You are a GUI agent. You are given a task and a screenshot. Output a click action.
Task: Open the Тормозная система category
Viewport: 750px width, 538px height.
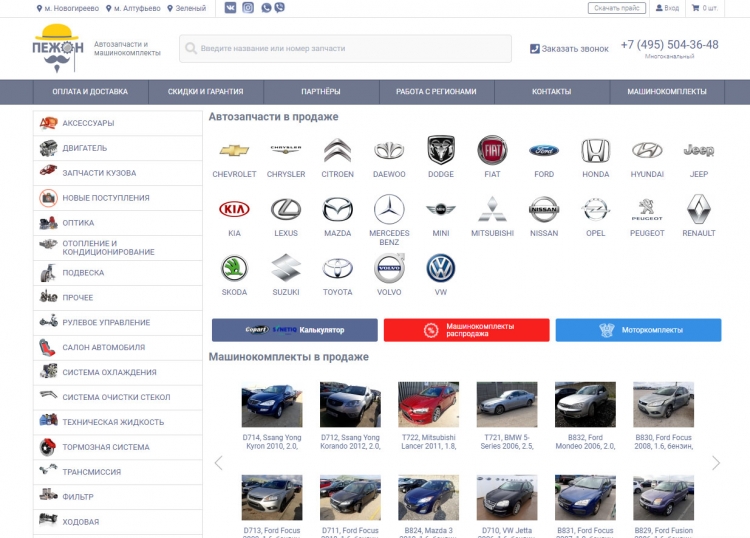click(x=118, y=447)
